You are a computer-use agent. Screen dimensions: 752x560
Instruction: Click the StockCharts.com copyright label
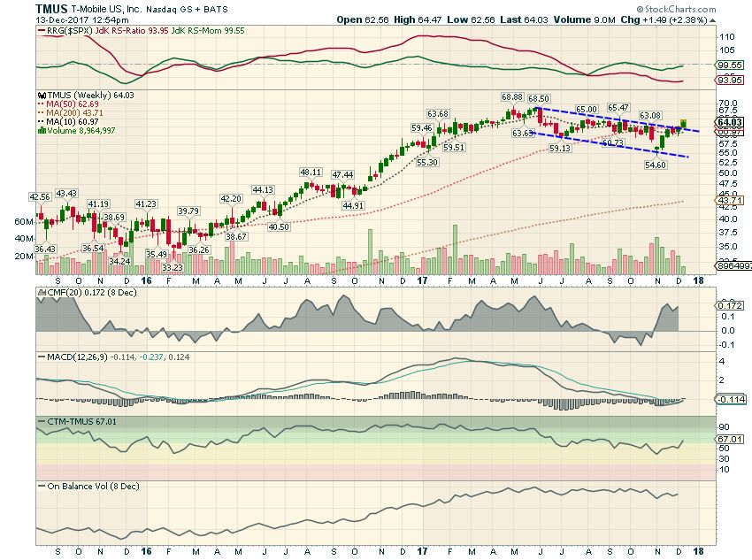click(676, 9)
